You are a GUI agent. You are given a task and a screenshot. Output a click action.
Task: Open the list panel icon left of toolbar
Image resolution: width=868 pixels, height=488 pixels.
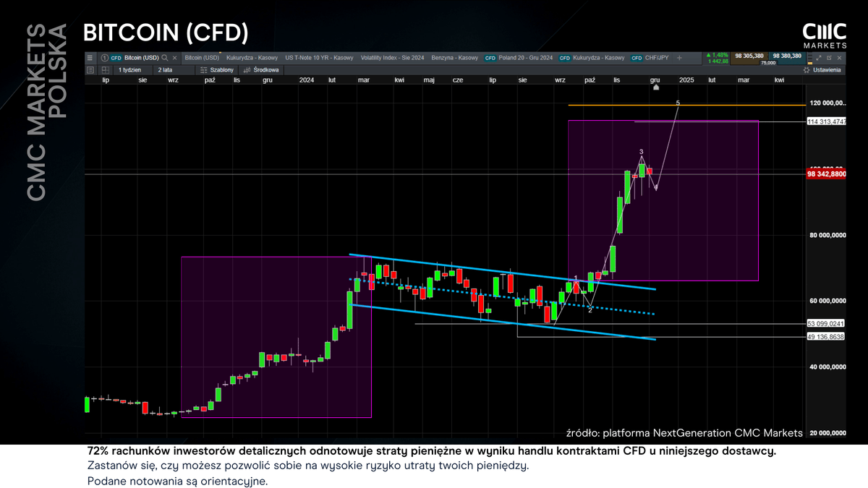click(90, 70)
